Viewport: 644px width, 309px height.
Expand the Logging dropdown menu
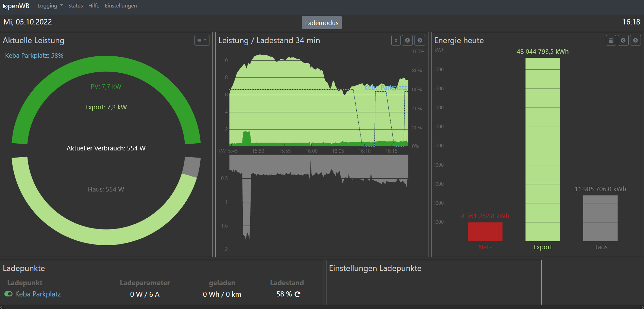coord(50,6)
